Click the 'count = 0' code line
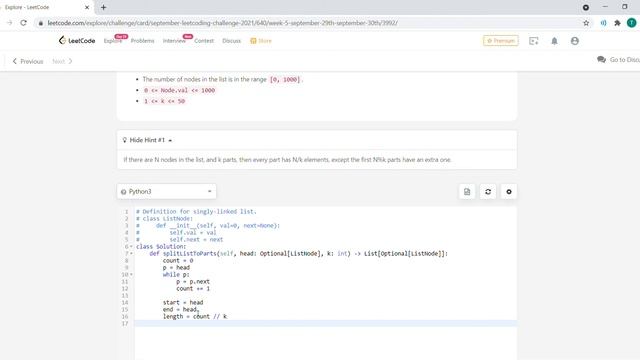Image resolution: width=640 pixels, height=360 pixels. click(178, 260)
